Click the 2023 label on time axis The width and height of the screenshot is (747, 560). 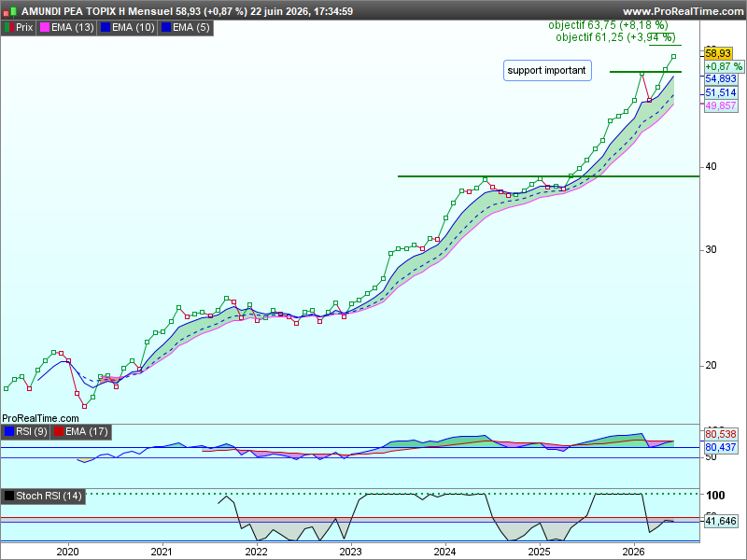point(351,552)
